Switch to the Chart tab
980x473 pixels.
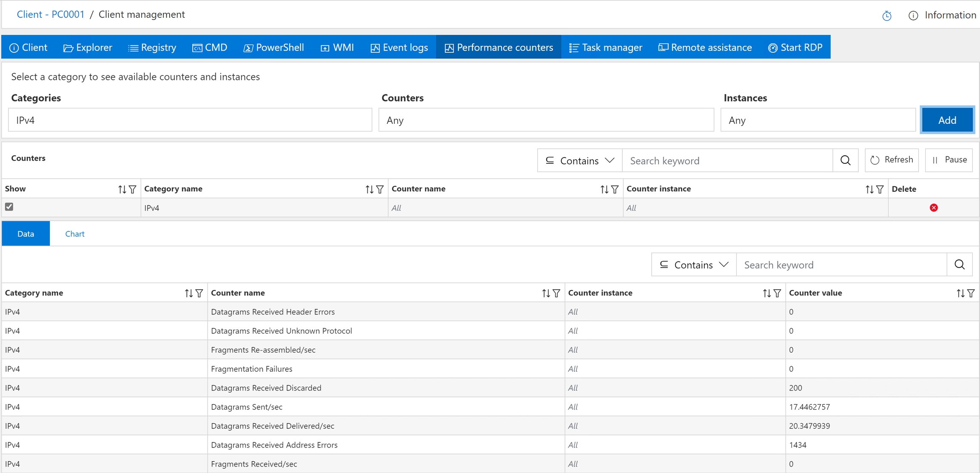[x=75, y=234]
